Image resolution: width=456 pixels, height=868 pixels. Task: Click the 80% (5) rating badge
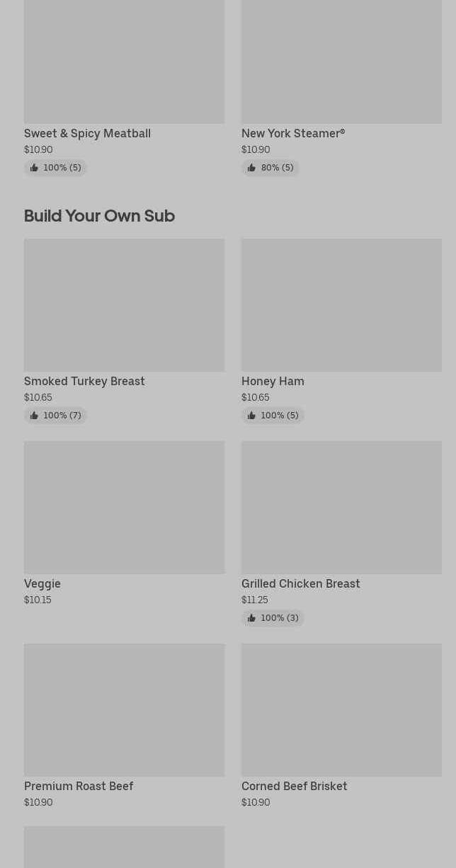click(x=270, y=168)
